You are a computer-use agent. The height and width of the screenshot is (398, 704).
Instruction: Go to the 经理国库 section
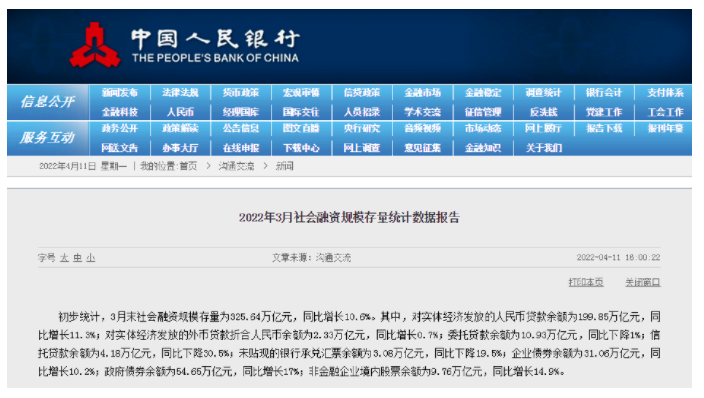[241, 112]
